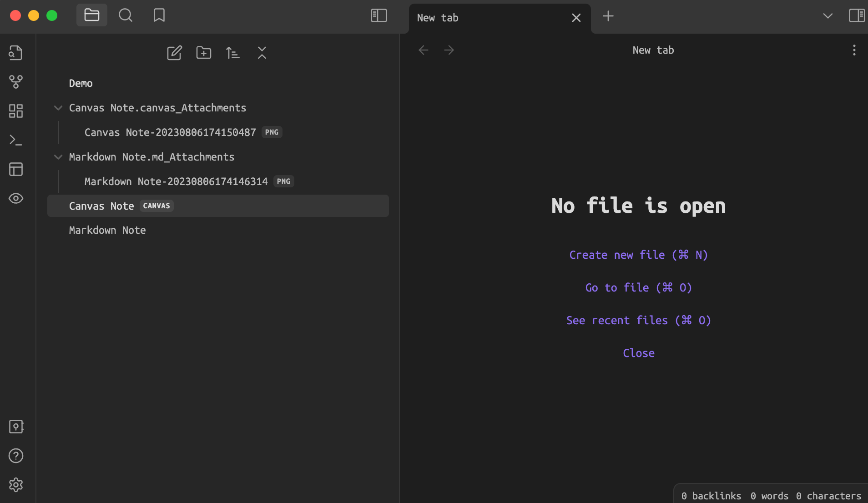The width and height of the screenshot is (868, 503).
Task: Select the New tab tab
Action: point(482,18)
